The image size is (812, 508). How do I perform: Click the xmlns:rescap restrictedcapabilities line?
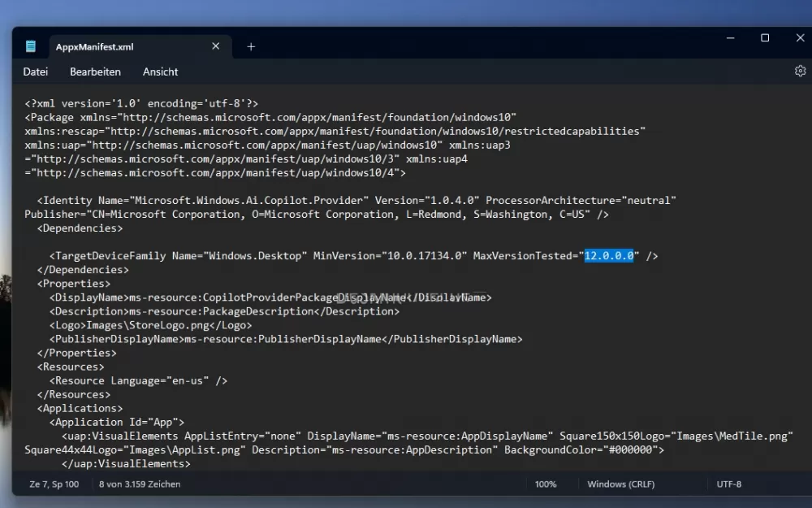(x=335, y=131)
